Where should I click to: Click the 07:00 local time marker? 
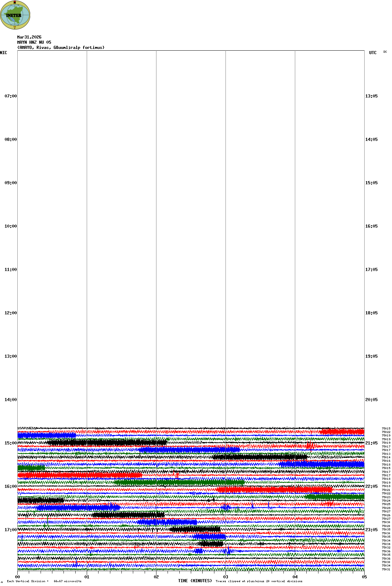pos(10,96)
